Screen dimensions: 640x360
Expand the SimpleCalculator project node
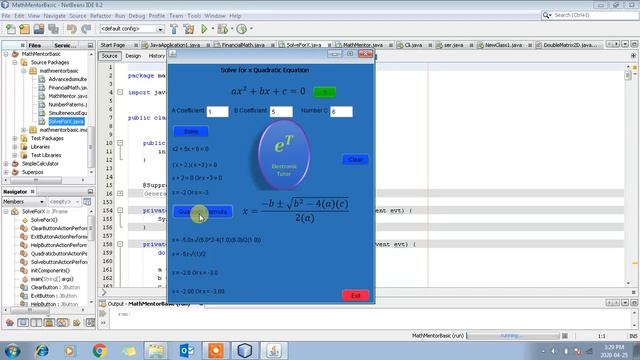click(6, 164)
